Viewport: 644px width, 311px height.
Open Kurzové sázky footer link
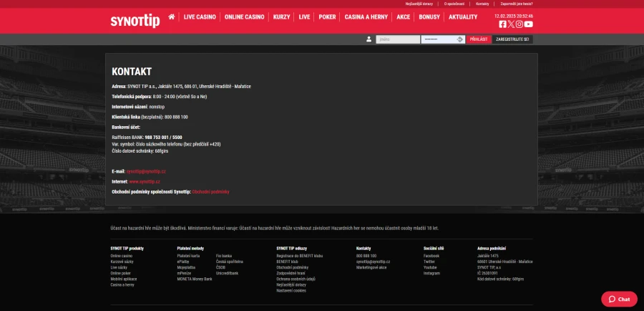click(x=122, y=262)
